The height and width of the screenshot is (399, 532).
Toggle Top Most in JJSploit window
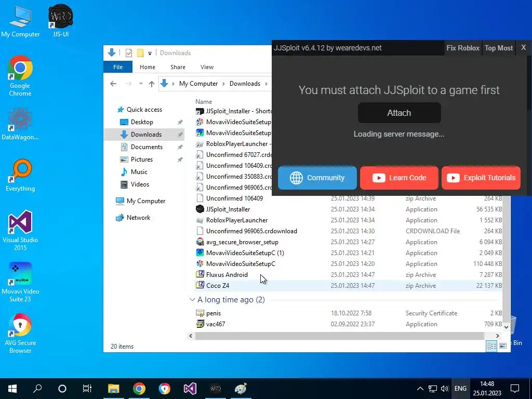click(x=498, y=48)
